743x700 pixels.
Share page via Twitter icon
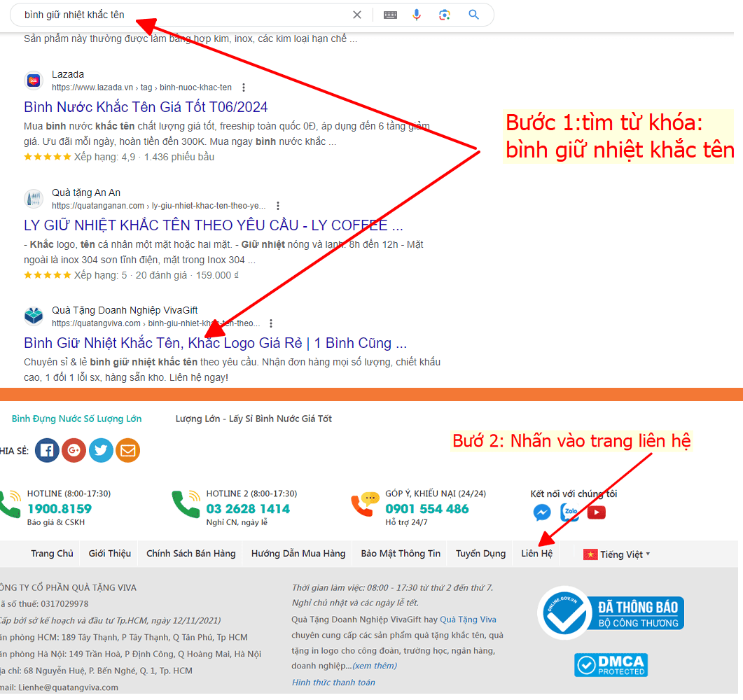pyautogui.click(x=101, y=450)
